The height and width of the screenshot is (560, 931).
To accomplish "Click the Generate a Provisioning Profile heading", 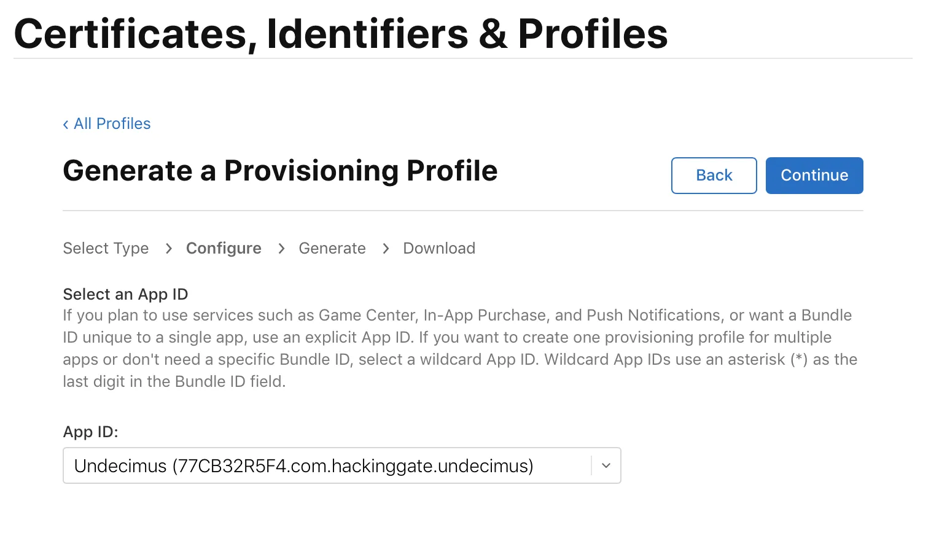I will point(280,171).
